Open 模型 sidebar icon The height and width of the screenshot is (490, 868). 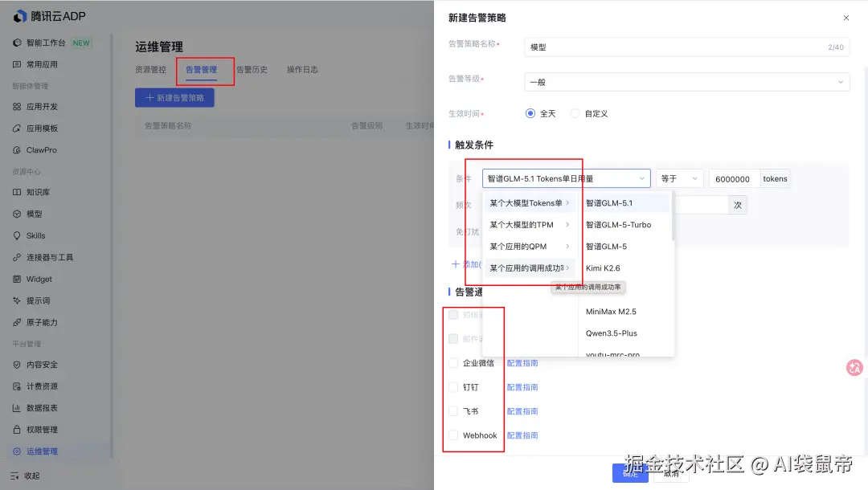coord(17,214)
